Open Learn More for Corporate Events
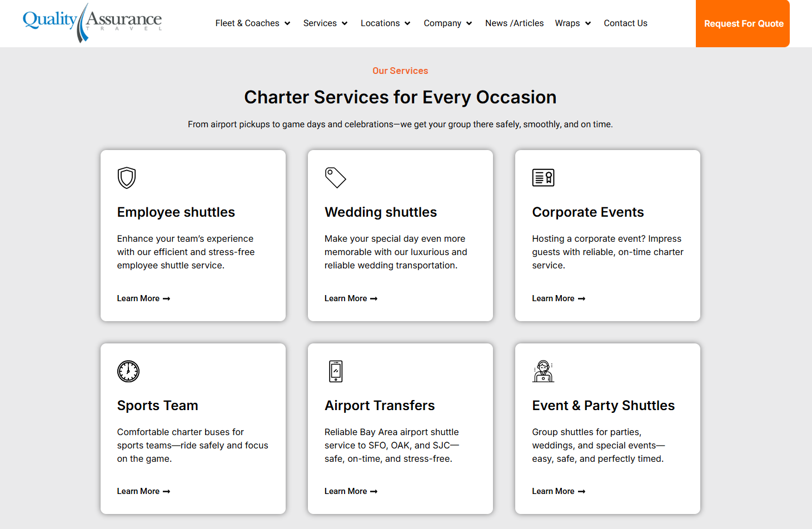The width and height of the screenshot is (812, 529). 559,298
